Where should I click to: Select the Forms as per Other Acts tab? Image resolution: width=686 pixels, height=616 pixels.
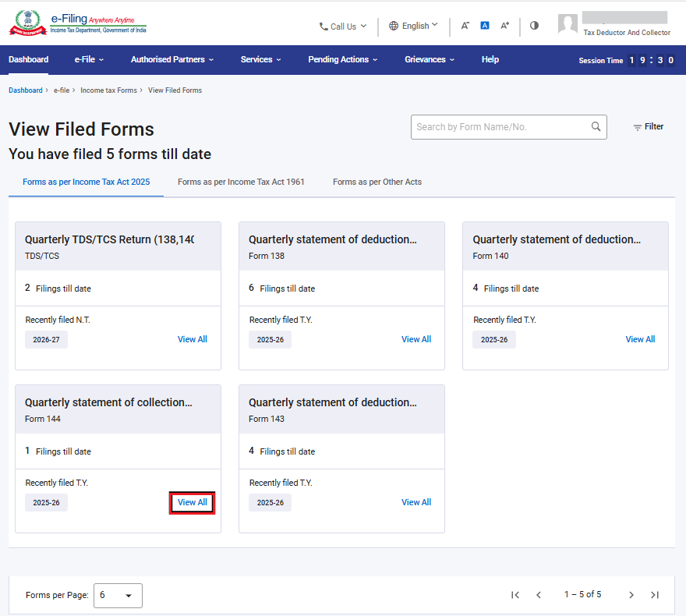377,182
